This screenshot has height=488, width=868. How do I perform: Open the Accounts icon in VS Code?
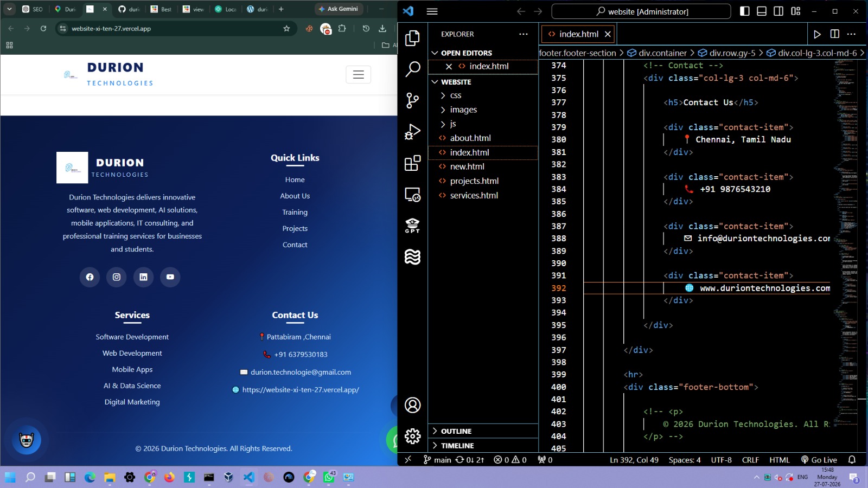pyautogui.click(x=412, y=405)
